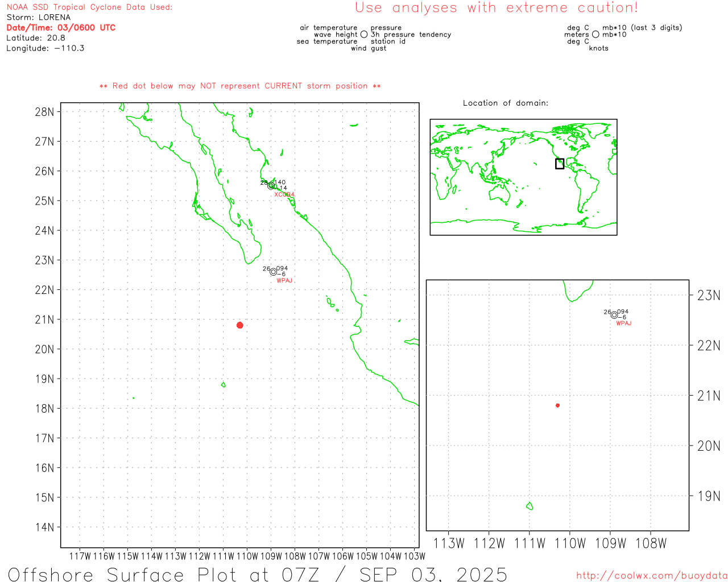
Task: Click red 'WPAJ' label in the zoomed inset
Action: [x=624, y=323]
